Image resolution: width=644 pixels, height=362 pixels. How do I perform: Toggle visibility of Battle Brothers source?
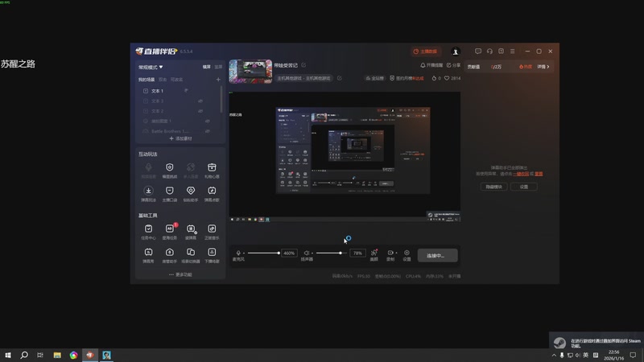click(208, 131)
